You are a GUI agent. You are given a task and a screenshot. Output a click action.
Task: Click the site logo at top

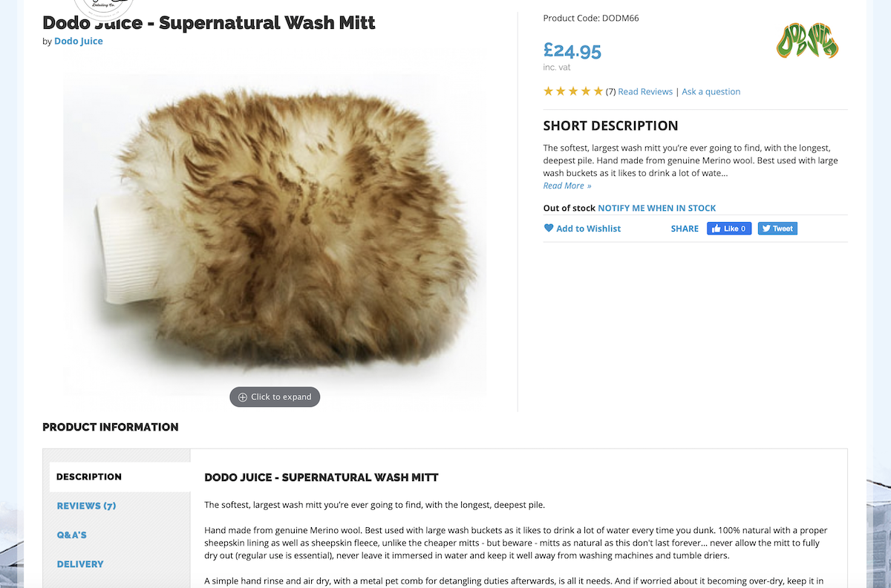click(x=104, y=7)
